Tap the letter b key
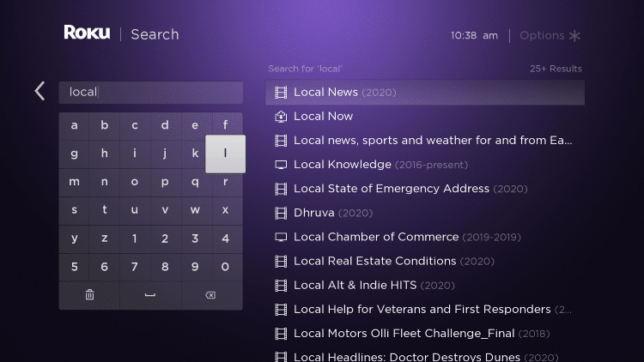Image resolution: width=644 pixels, height=362 pixels. (x=104, y=125)
